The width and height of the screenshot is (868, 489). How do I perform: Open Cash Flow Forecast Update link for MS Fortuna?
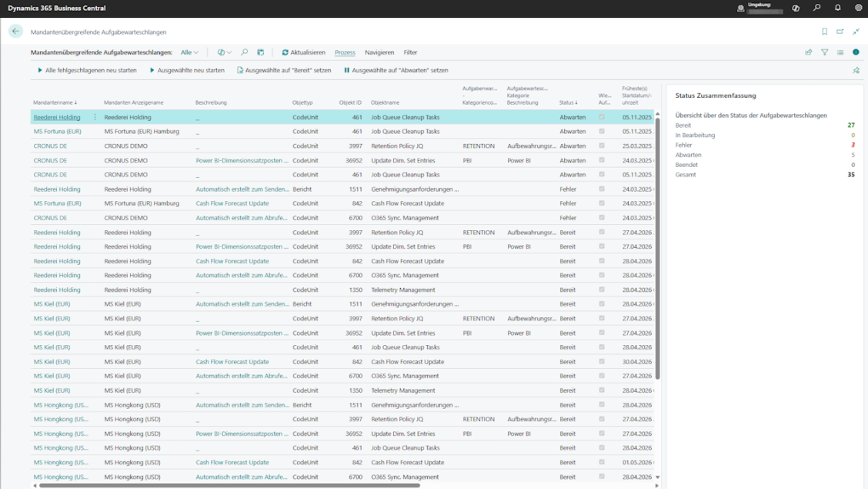[232, 203]
